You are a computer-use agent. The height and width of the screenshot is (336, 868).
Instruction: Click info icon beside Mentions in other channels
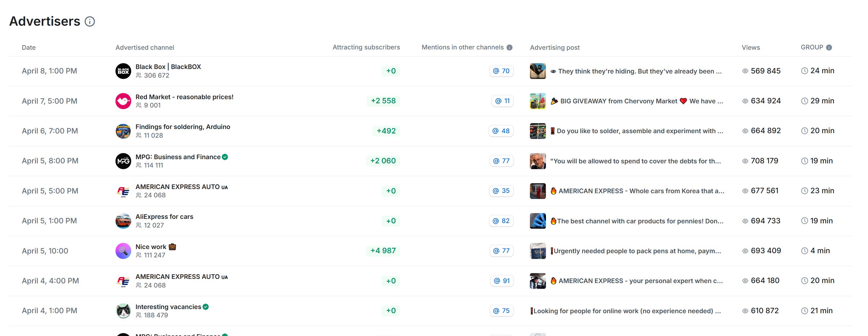pos(509,47)
